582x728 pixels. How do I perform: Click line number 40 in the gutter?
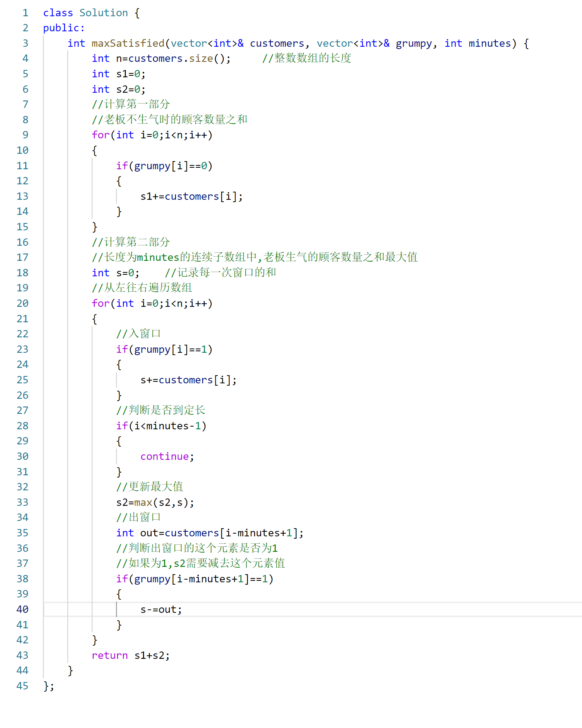(22, 609)
